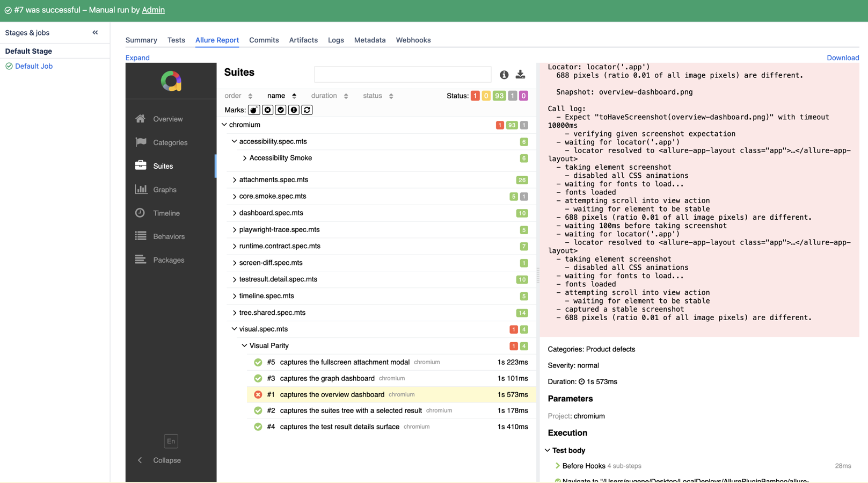Collapse the Allure sidebar menu
This screenshot has width=868, height=483.
click(159, 460)
